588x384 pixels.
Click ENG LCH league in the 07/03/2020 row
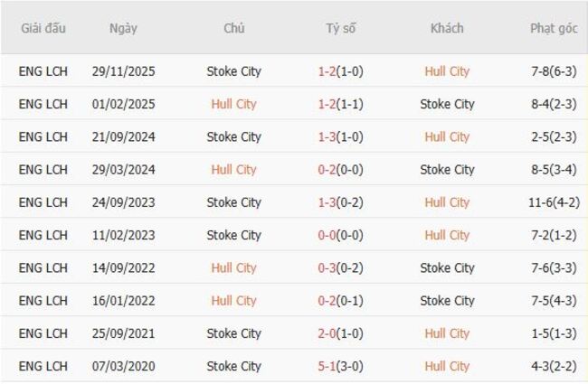[x=43, y=366]
